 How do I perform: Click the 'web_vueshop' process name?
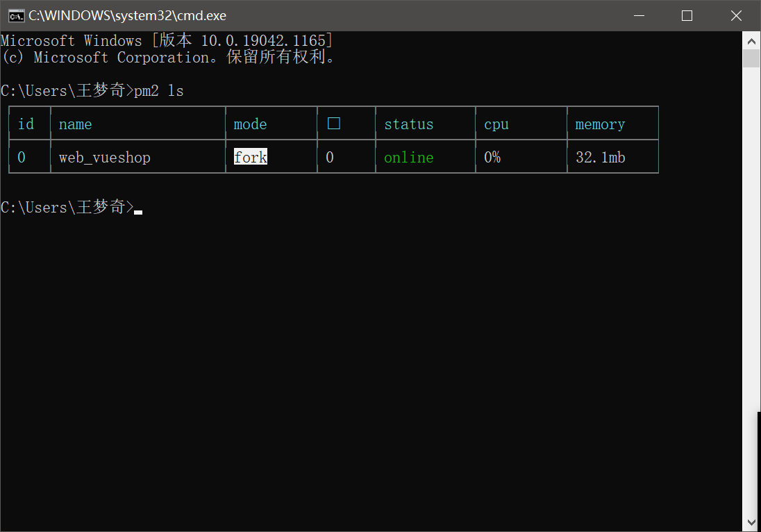coord(104,158)
